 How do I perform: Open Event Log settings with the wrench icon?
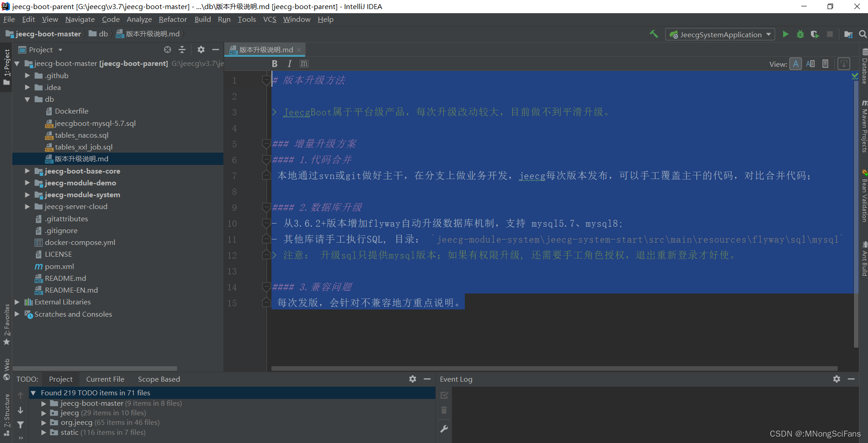coord(444,428)
